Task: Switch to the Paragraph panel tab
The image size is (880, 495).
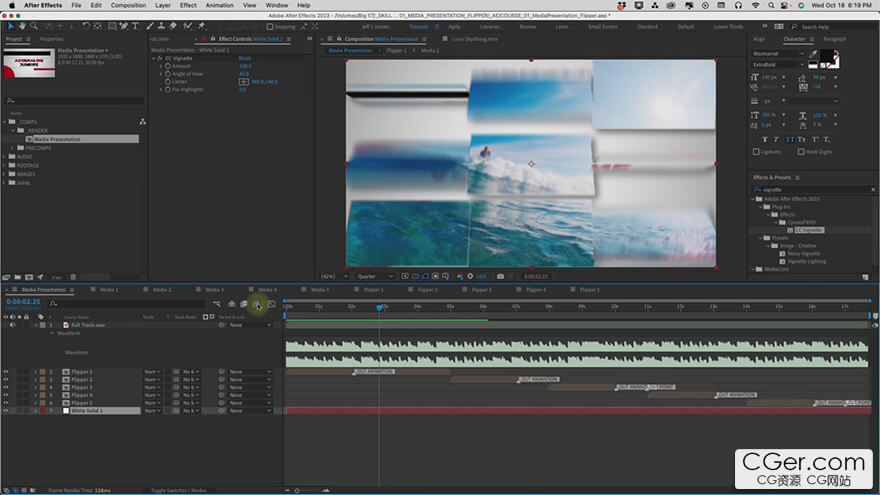Action: click(x=835, y=39)
